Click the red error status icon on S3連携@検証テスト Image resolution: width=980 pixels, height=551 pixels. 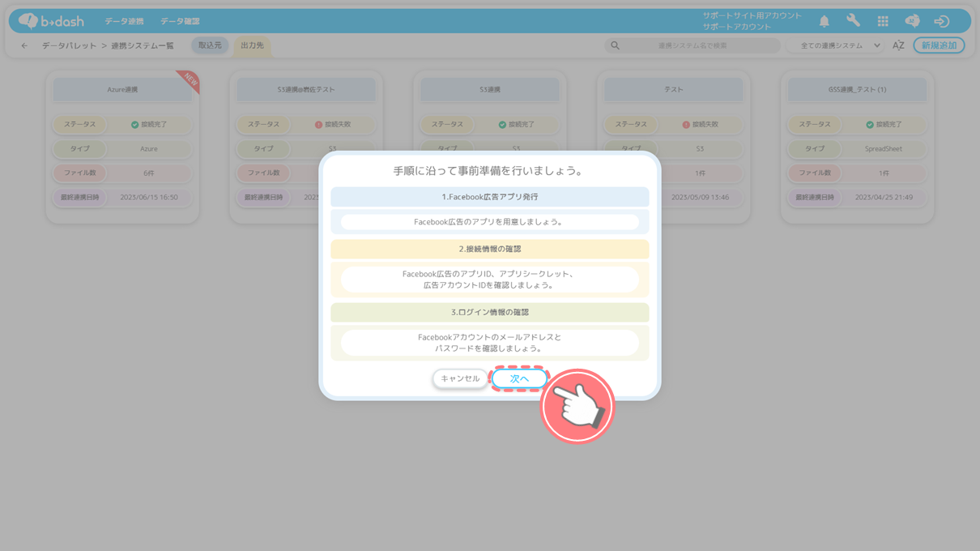click(318, 125)
